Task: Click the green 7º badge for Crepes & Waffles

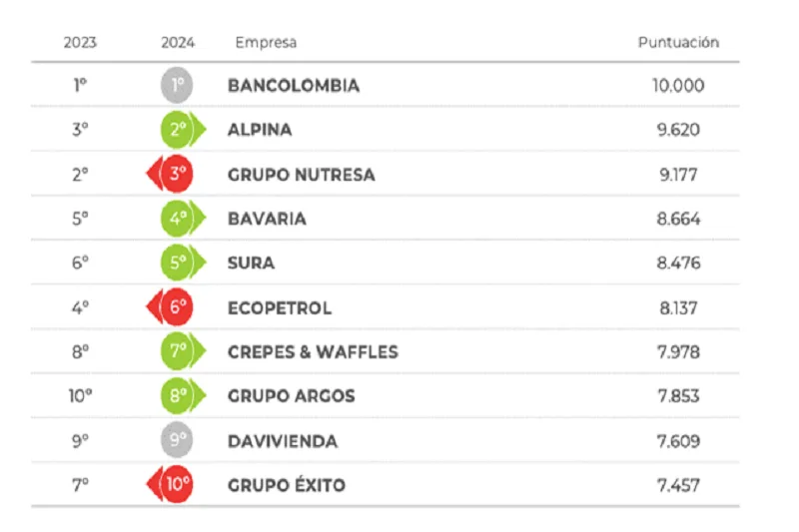Action: (x=179, y=351)
